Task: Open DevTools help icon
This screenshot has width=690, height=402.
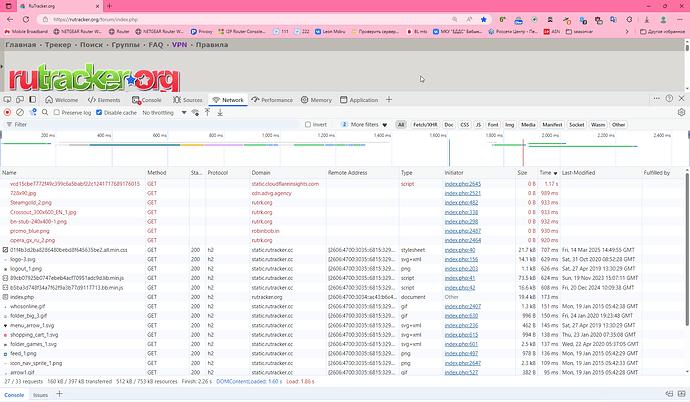Action: click(x=669, y=99)
